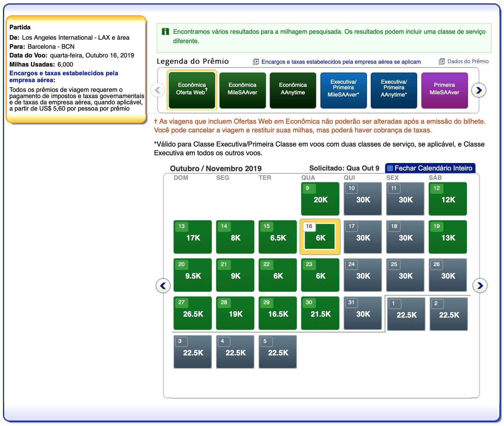
Task: Choose October 9 for 20K miles
Action: (x=320, y=199)
